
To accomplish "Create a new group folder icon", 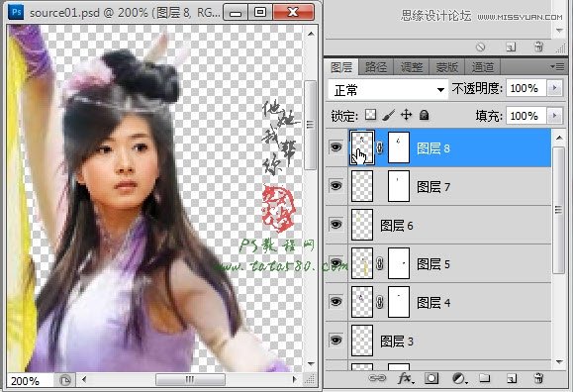I will 485,378.
